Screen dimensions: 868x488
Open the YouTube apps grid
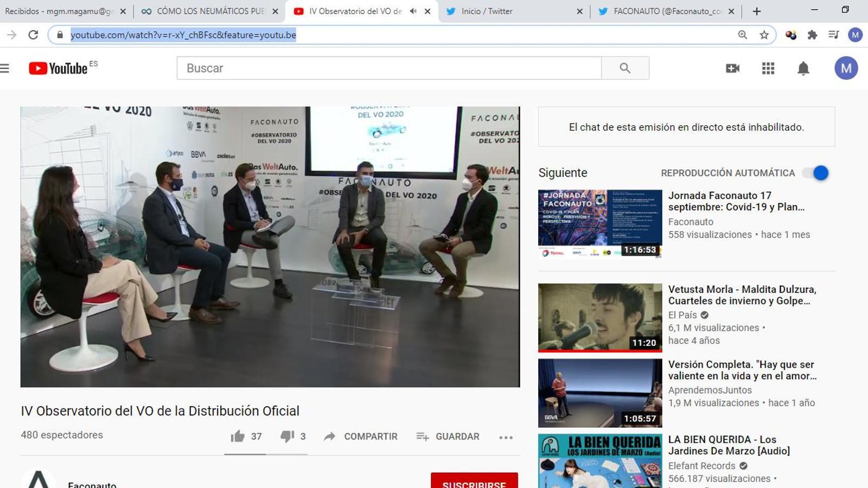(x=768, y=68)
